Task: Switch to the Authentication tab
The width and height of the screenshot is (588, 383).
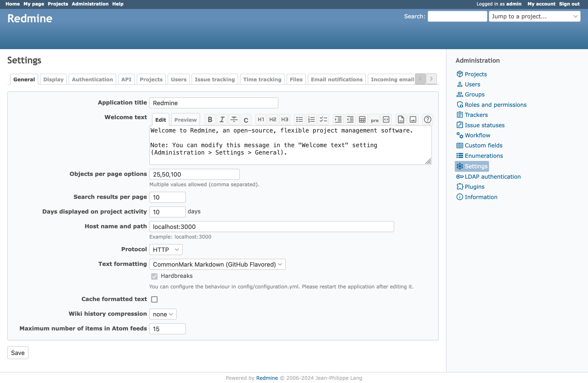Action: point(92,79)
